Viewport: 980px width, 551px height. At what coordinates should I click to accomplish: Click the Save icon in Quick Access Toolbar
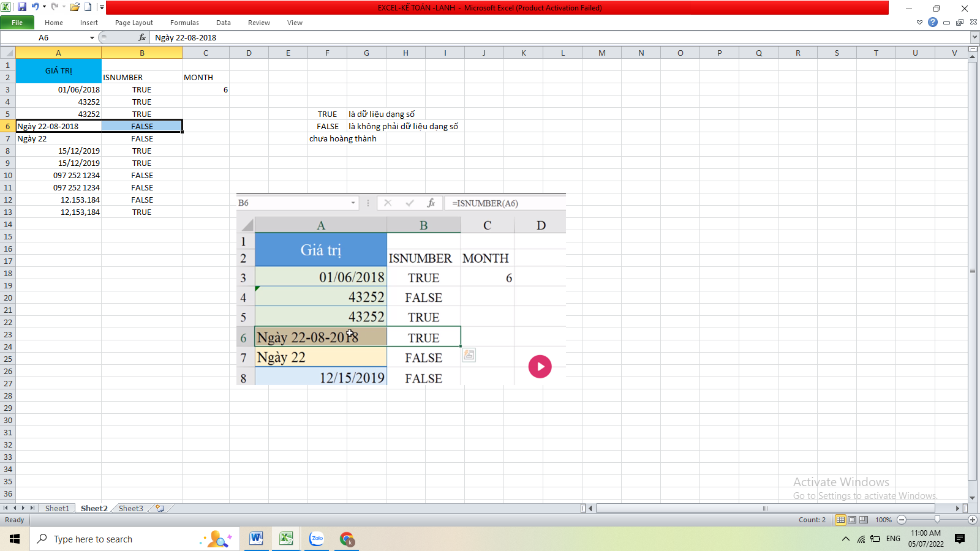click(x=22, y=7)
